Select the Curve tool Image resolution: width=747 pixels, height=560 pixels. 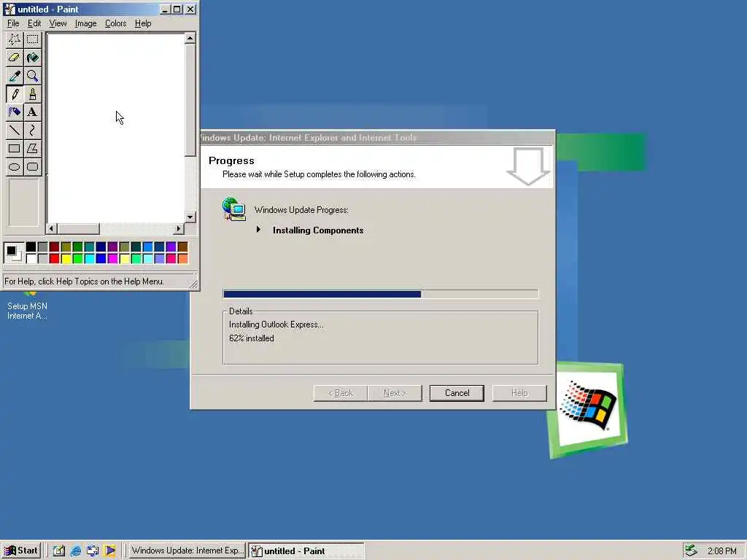(x=32, y=130)
